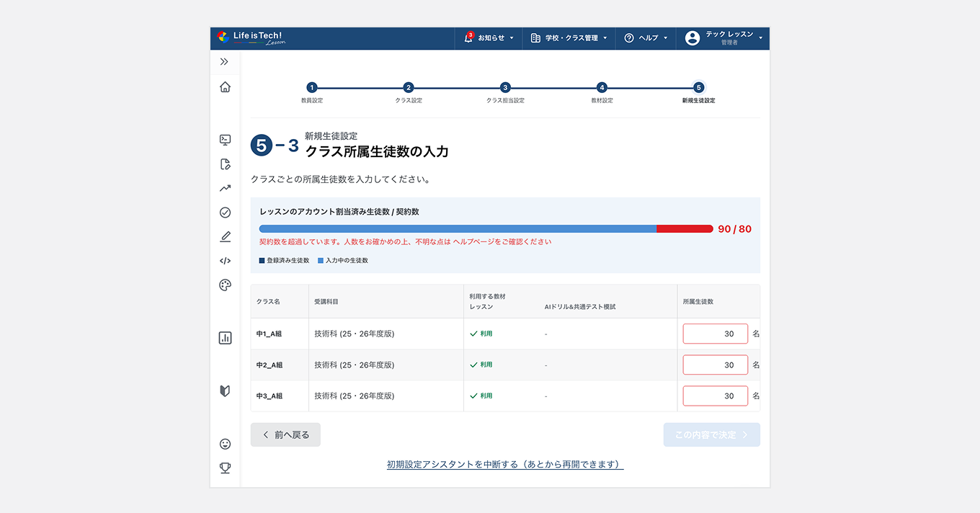Select the trending line graph icon
The image size is (980, 513).
[x=225, y=188]
